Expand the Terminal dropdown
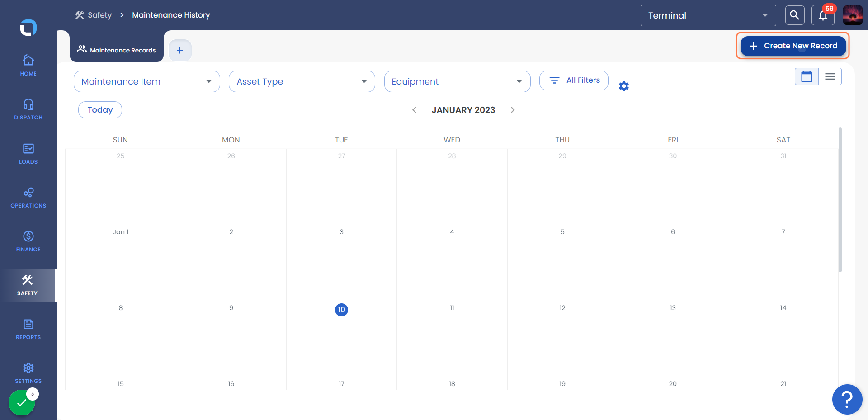This screenshot has width=868, height=420. click(x=708, y=15)
